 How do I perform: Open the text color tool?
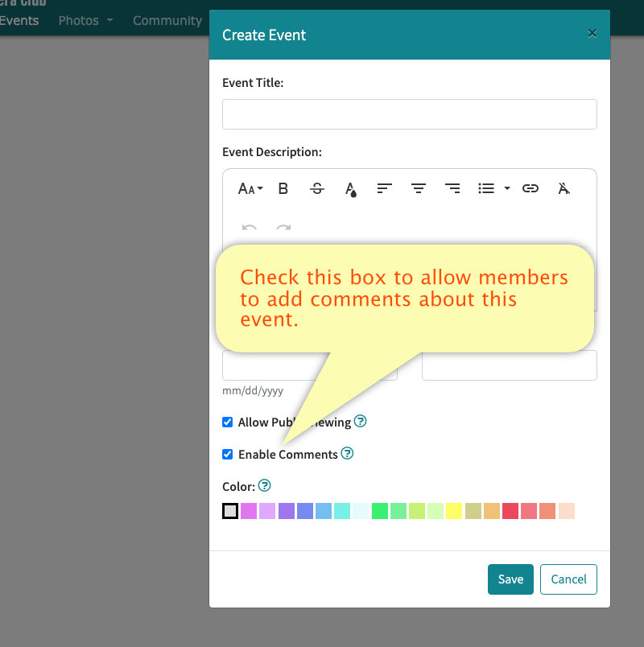tap(350, 189)
